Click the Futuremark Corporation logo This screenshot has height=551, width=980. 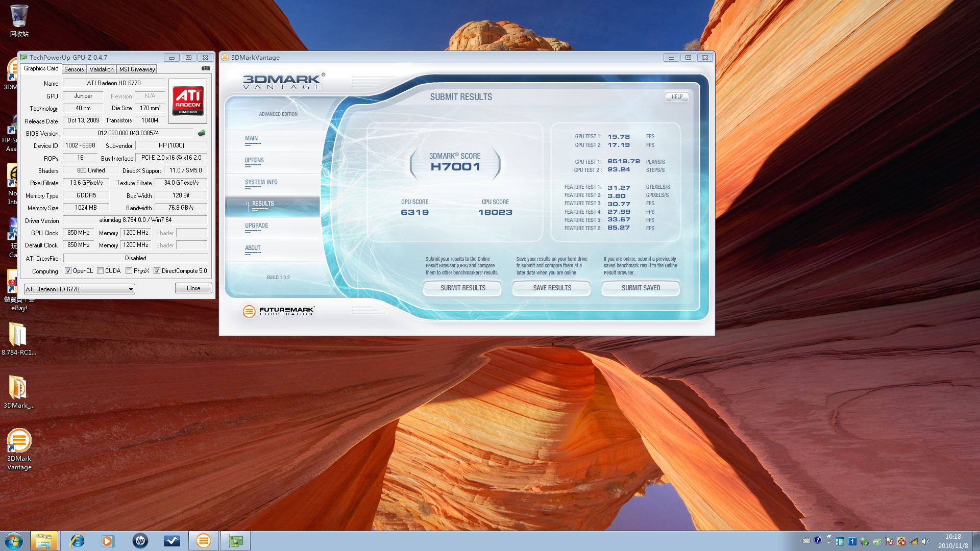click(279, 311)
